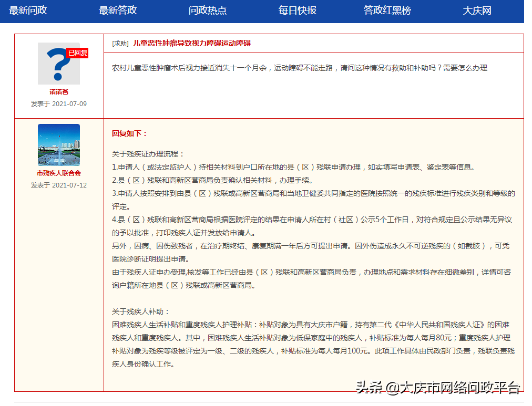Click the post date 发表于 2021-07-09
The height and width of the screenshot is (406, 532).
coord(58,104)
